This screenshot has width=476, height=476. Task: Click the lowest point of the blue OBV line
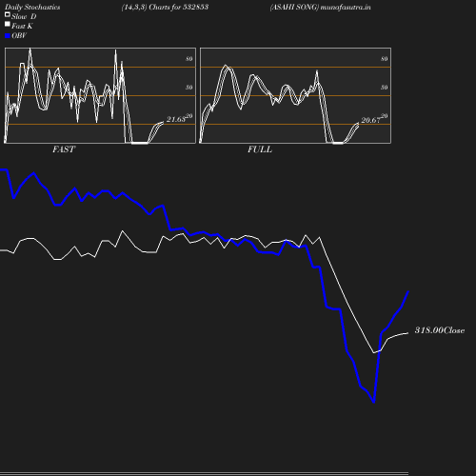pos(374,403)
